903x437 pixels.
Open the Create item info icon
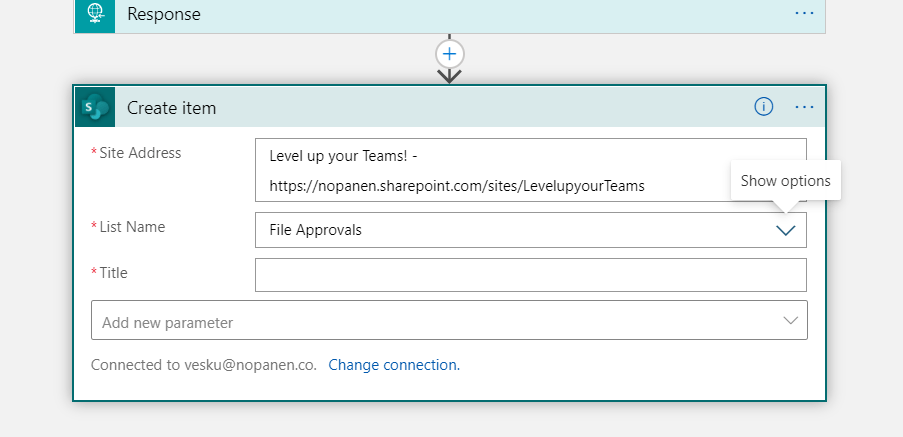764,107
